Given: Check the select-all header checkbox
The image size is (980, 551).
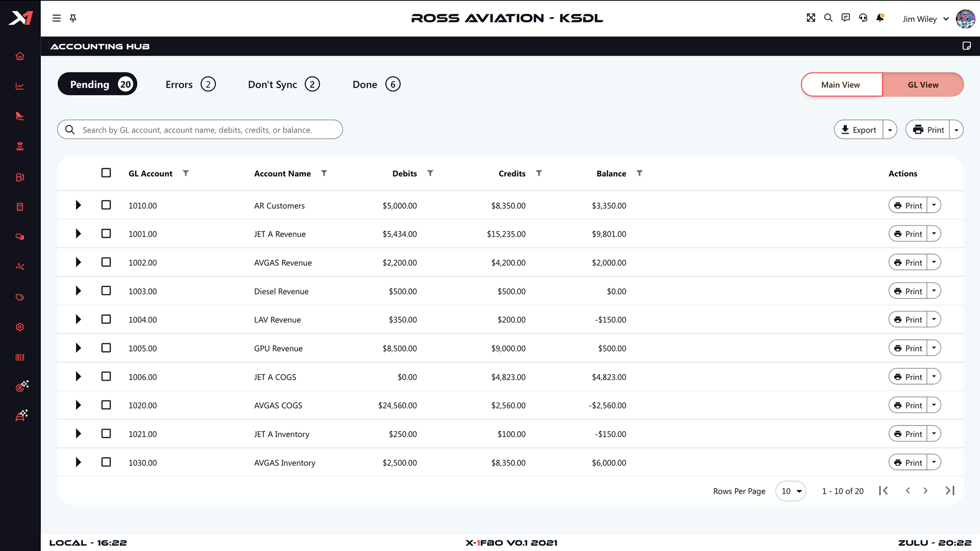Looking at the screenshot, I should 106,173.
